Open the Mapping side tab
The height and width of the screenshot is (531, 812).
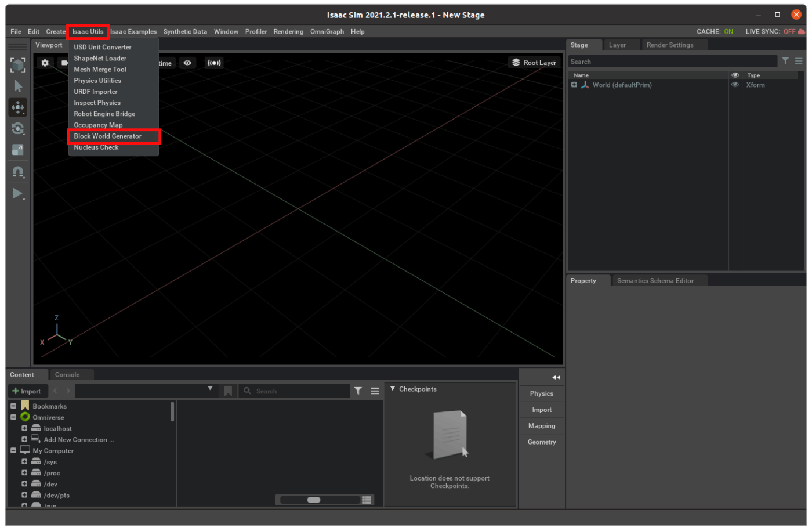coord(542,426)
